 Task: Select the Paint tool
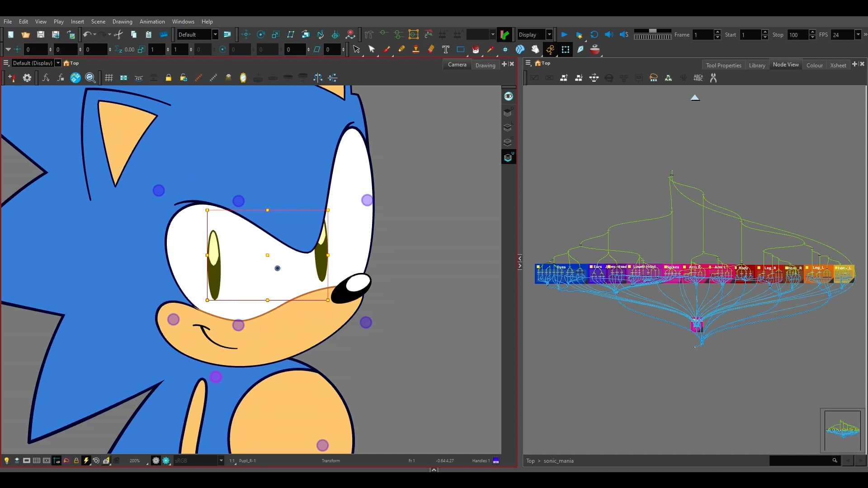[x=476, y=49]
